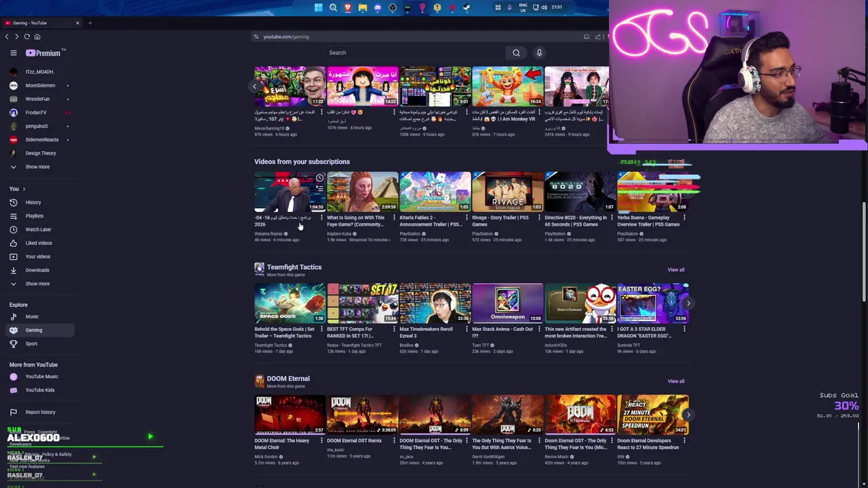This screenshot has height=488, width=868.
Task: Open MoreSidemen channel subscription
Action: (39, 85)
